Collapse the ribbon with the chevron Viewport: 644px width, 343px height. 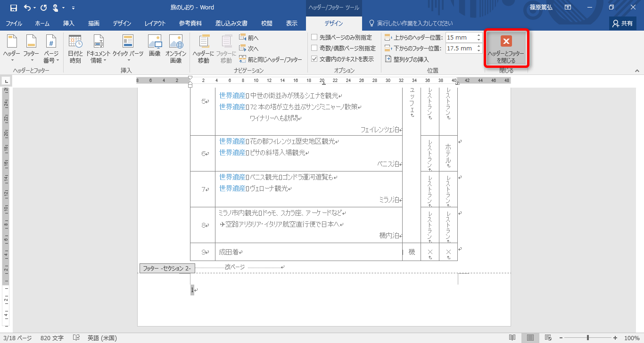(637, 71)
